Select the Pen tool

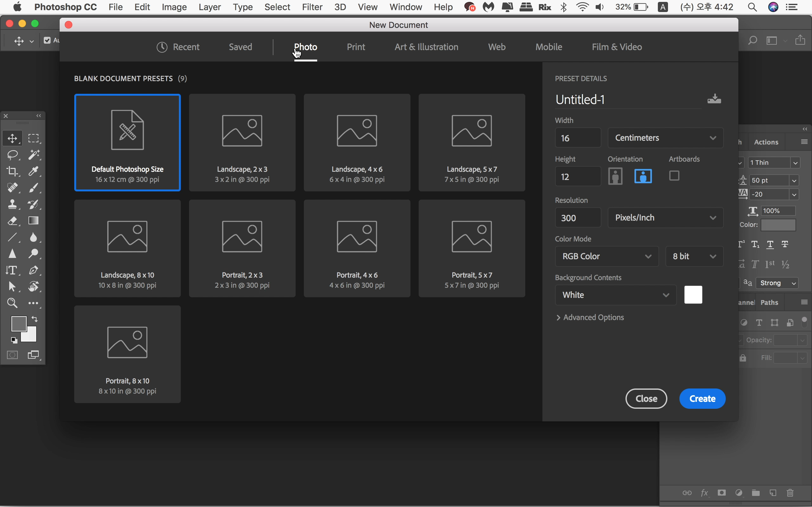point(33,270)
